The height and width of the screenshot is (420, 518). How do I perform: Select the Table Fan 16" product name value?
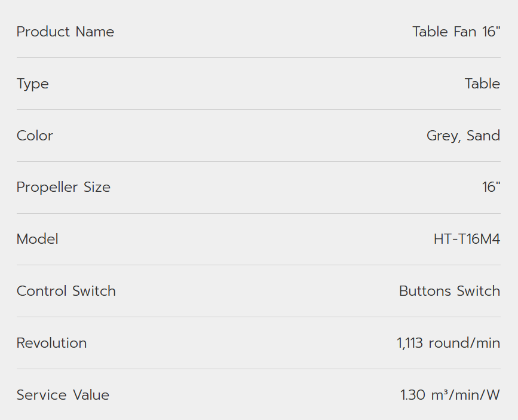point(456,32)
